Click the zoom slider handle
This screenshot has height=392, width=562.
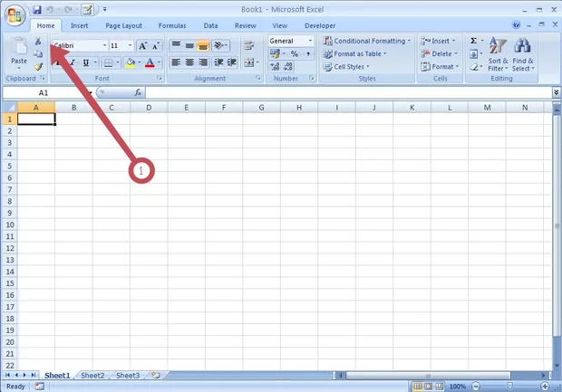[x=509, y=387]
